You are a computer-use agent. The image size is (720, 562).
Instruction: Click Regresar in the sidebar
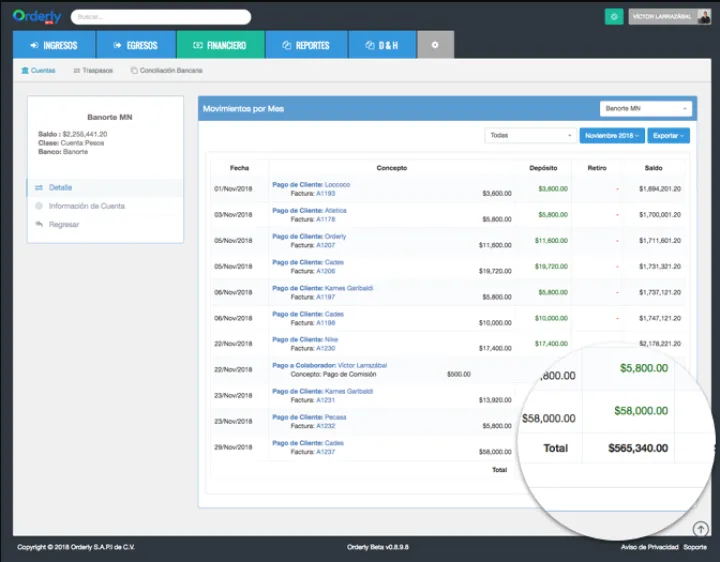tap(64, 224)
